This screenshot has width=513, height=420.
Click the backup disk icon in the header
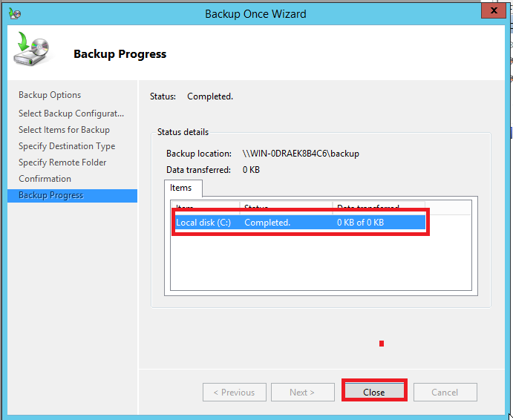(32, 49)
